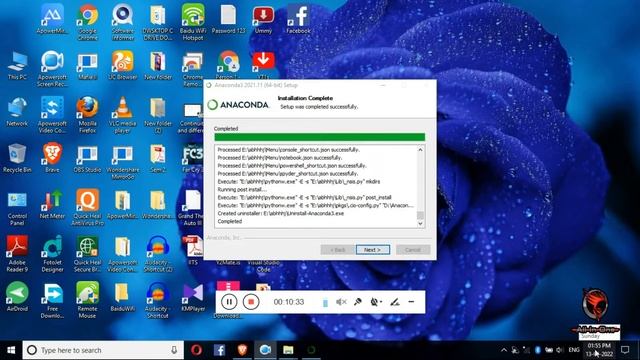Click the taskbar clock showing 01:55 PM
640x360 pixels.
(x=599, y=350)
